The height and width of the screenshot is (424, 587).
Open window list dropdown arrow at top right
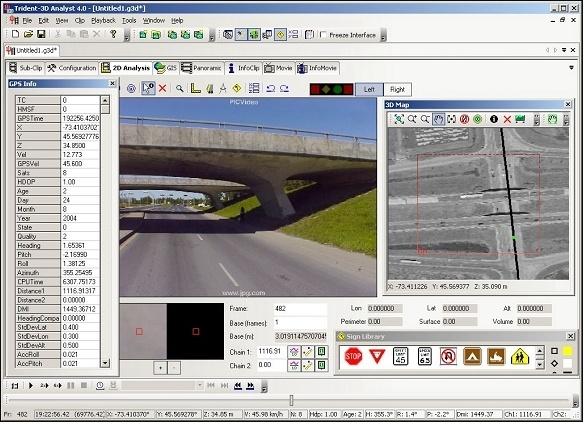point(564,50)
